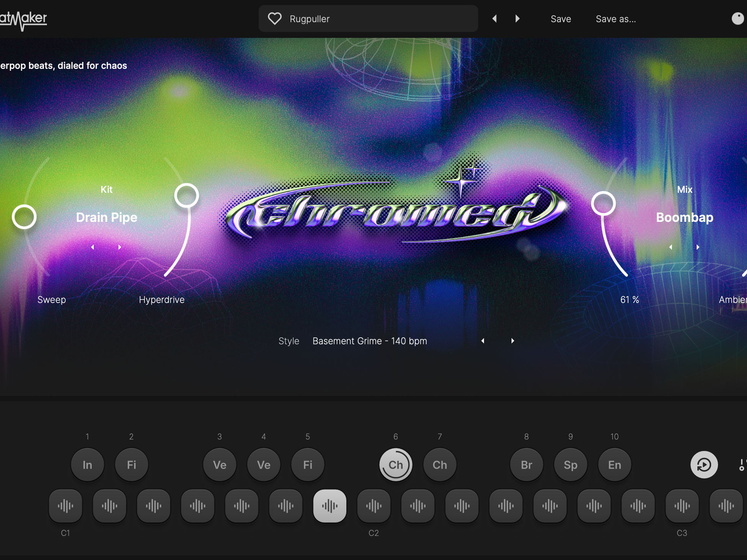Play the C3 drum pad

pos(682,506)
